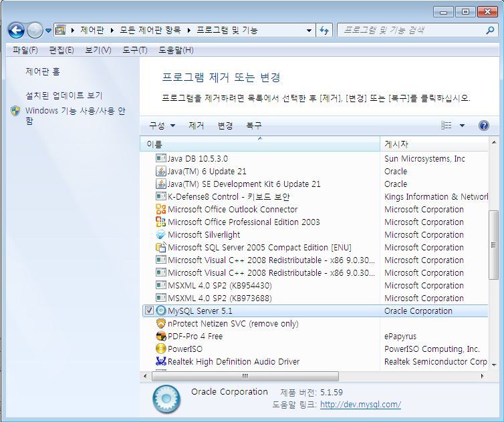Viewport: 504px width, 422px height.
Task: Open recent pages dropdown next to forward button
Action: coord(48,31)
